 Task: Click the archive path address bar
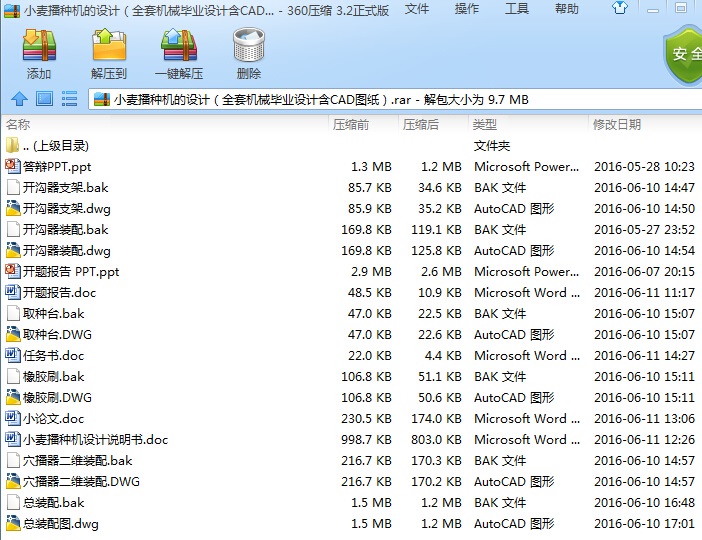(x=395, y=99)
